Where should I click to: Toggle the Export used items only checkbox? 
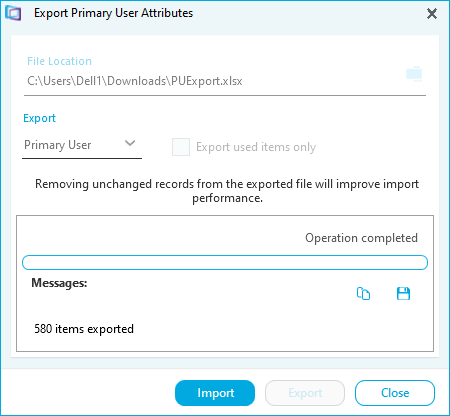pos(181,147)
